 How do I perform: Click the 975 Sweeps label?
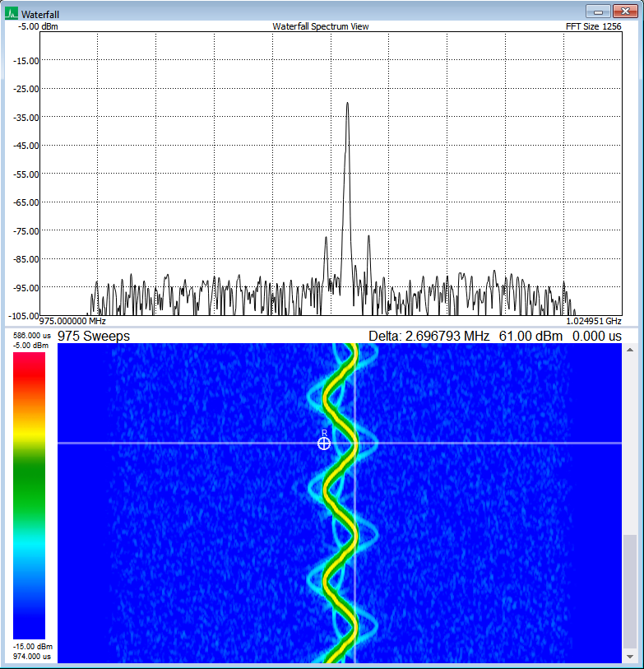(94, 337)
